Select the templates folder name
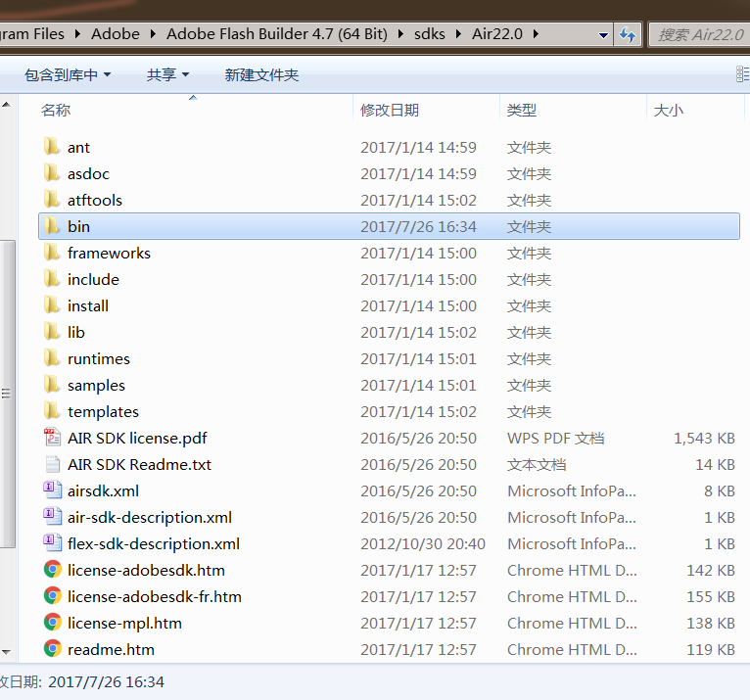 104,412
